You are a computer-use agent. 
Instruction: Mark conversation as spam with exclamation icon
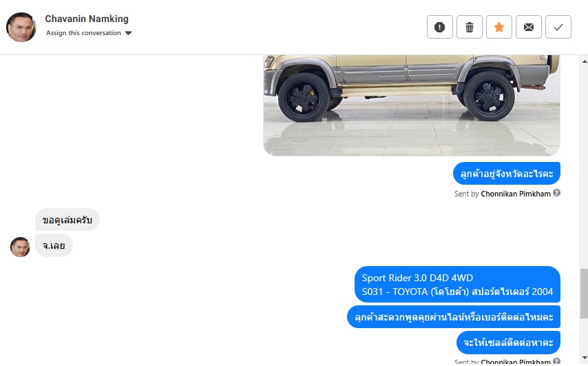(439, 27)
